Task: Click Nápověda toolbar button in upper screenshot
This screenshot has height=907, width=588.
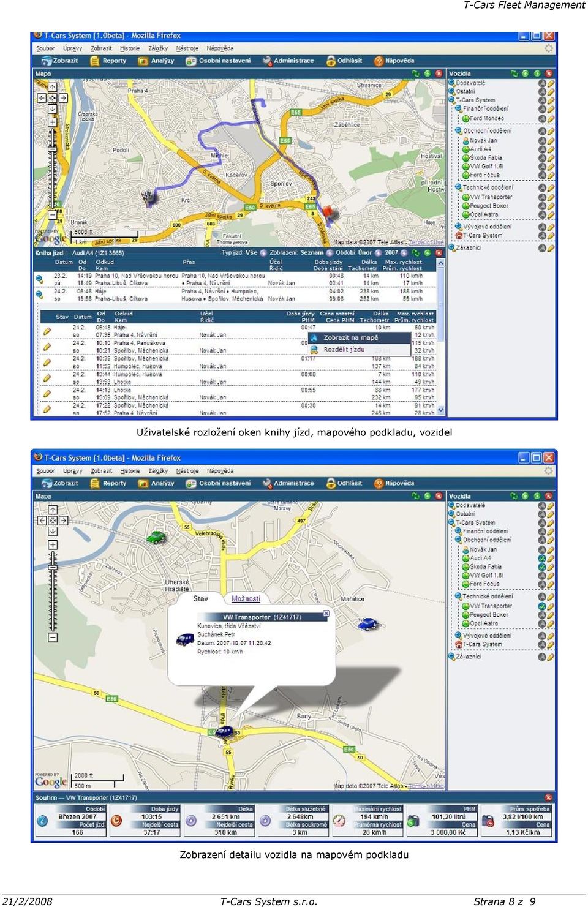Action: click(394, 61)
